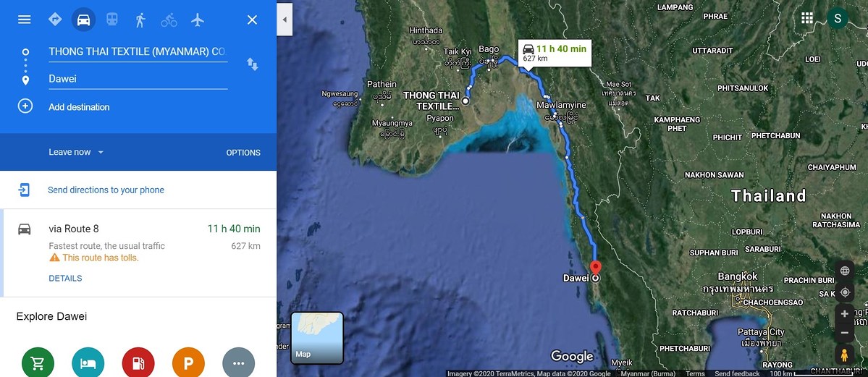
Task: Reverse starting point and destination
Action: (x=253, y=64)
